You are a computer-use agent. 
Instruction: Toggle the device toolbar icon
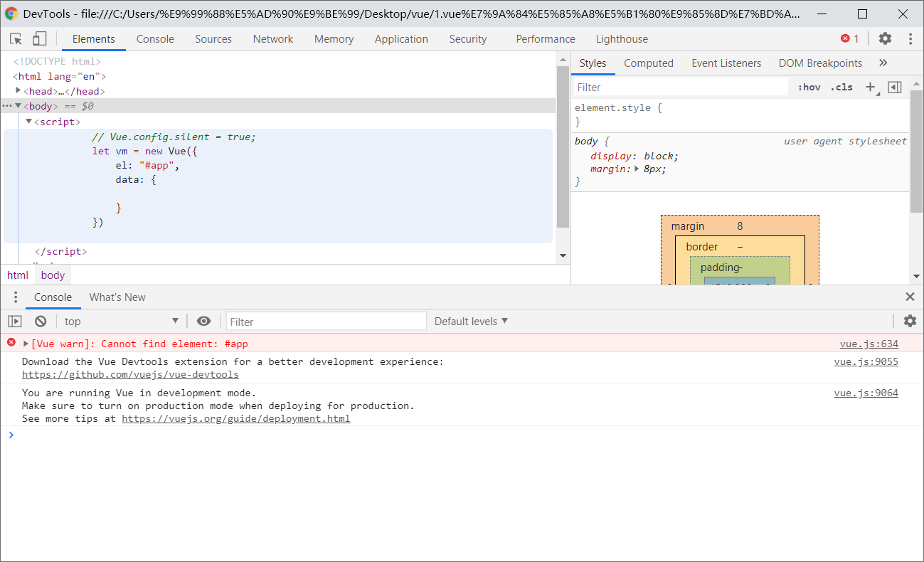pos(40,39)
